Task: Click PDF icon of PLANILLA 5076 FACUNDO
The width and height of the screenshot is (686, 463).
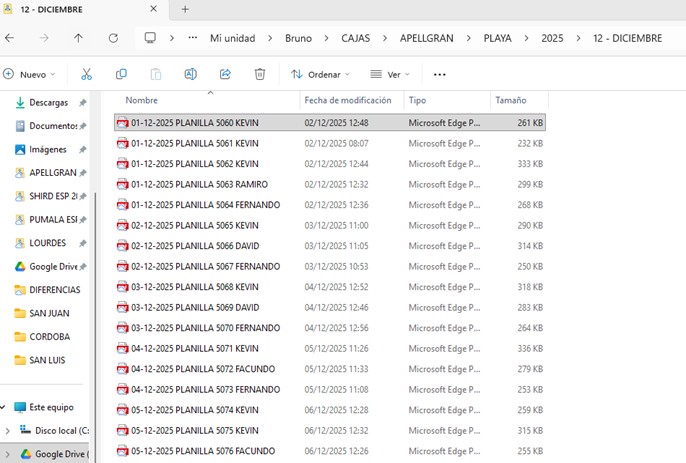Action: [x=122, y=451]
